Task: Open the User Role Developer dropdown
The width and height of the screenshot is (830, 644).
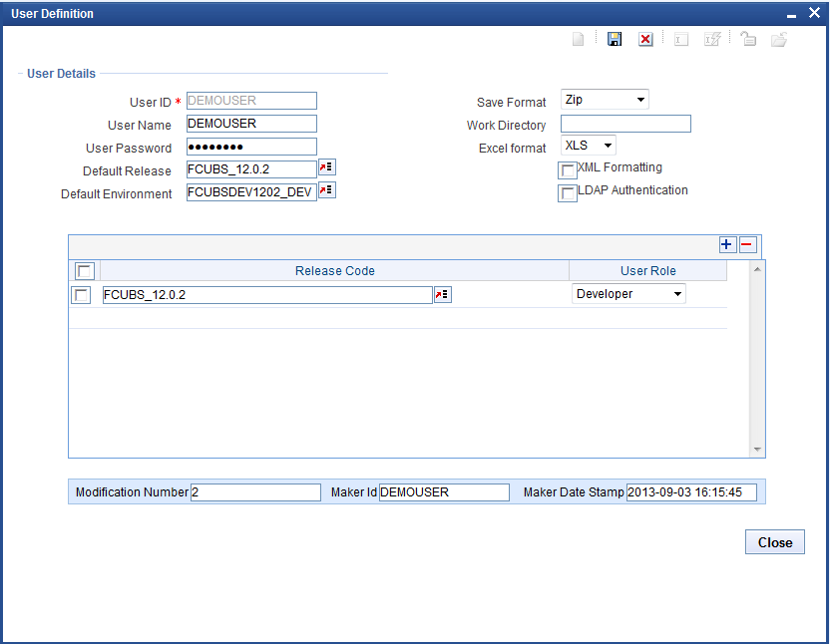Action: (628, 294)
